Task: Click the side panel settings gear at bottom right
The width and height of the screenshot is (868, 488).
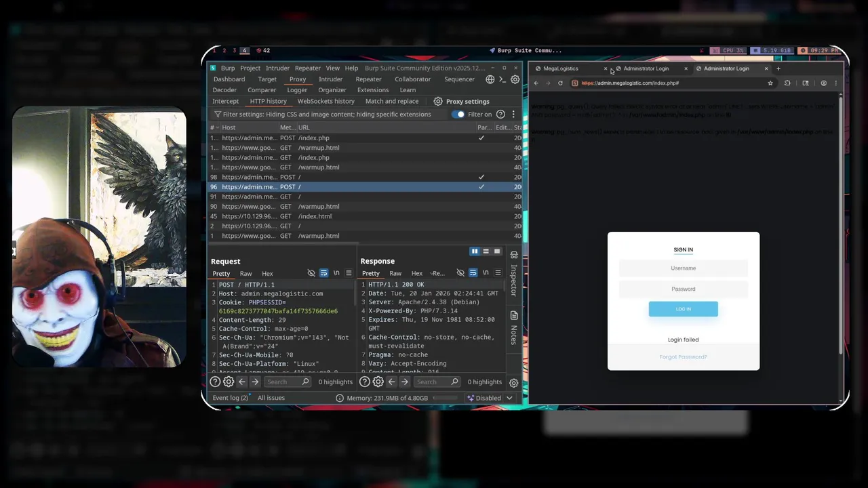Action: (x=514, y=383)
